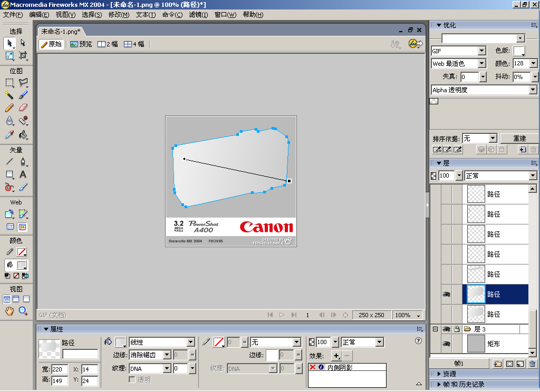
Task: Collapse the 层 3 layer group
Action: tap(435, 329)
